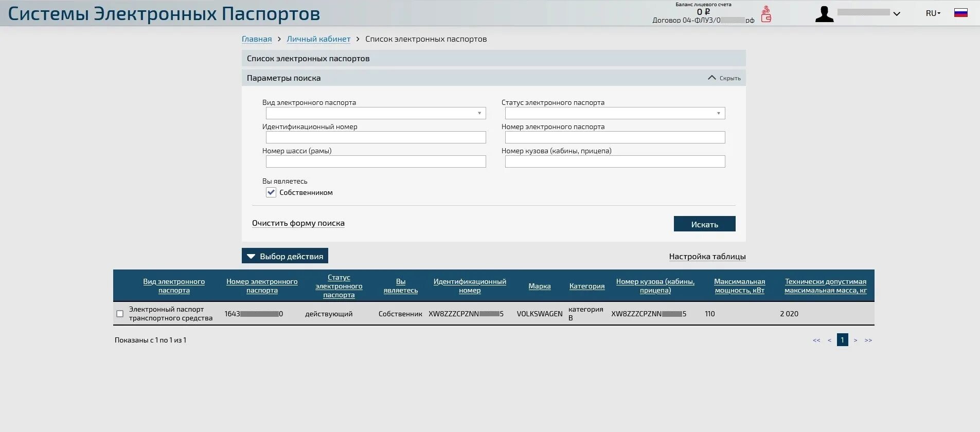Open the Вид электронного паспорта dropdown
This screenshot has height=432, width=980.
pyautogui.click(x=376, y=113)
